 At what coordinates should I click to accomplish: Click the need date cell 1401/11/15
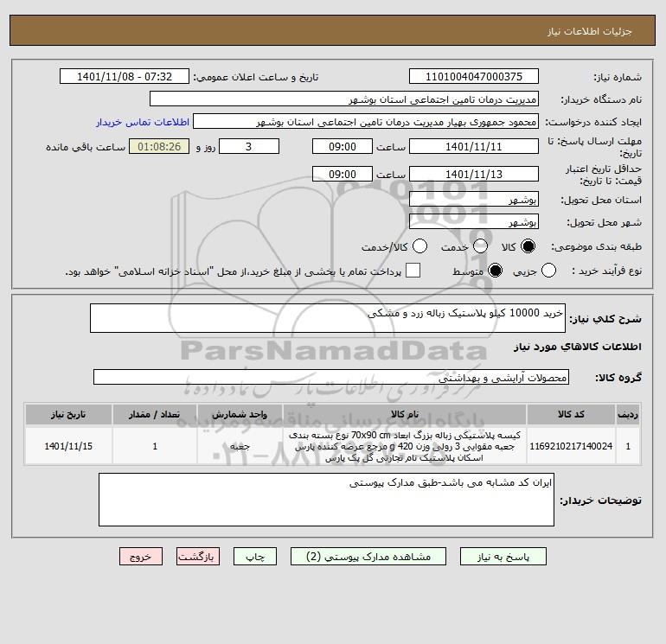[68, 446]
